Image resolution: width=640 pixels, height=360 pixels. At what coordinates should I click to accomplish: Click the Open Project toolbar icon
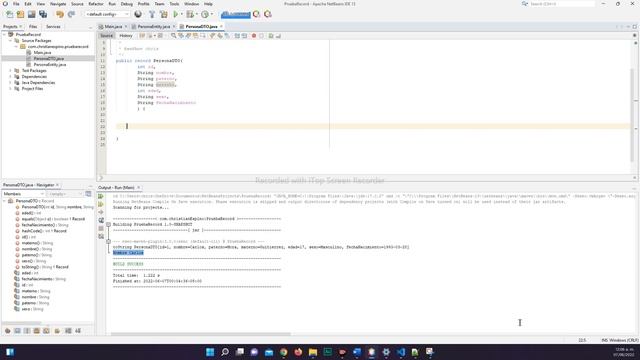tap(31, 14)
